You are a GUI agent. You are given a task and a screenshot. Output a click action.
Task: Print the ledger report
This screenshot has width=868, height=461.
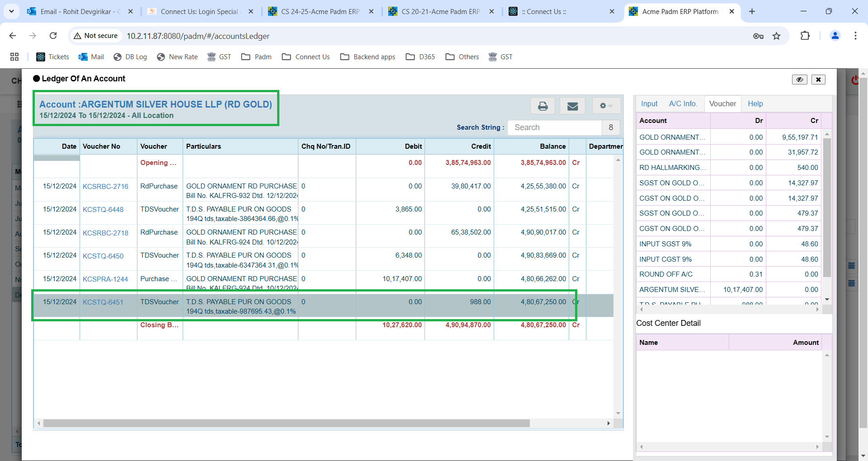point(543,106)
